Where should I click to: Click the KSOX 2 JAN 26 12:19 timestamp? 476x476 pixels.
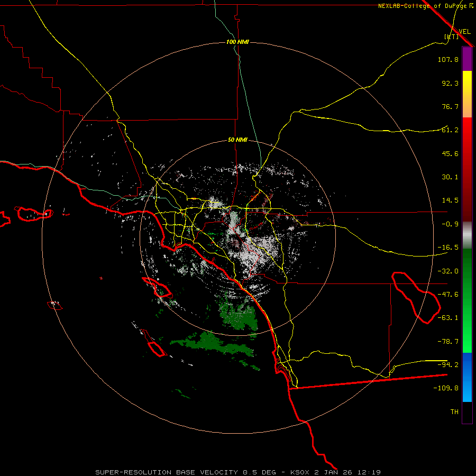tap(335, 472)
